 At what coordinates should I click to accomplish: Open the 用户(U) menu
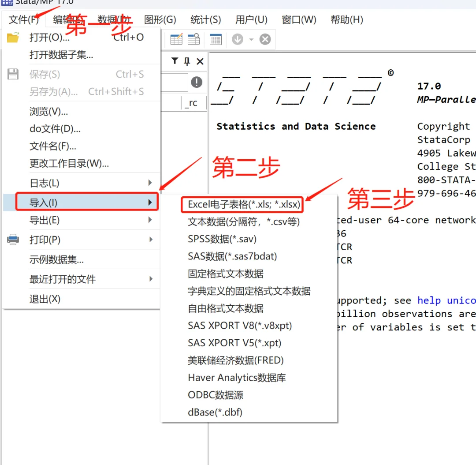(251, 20)
